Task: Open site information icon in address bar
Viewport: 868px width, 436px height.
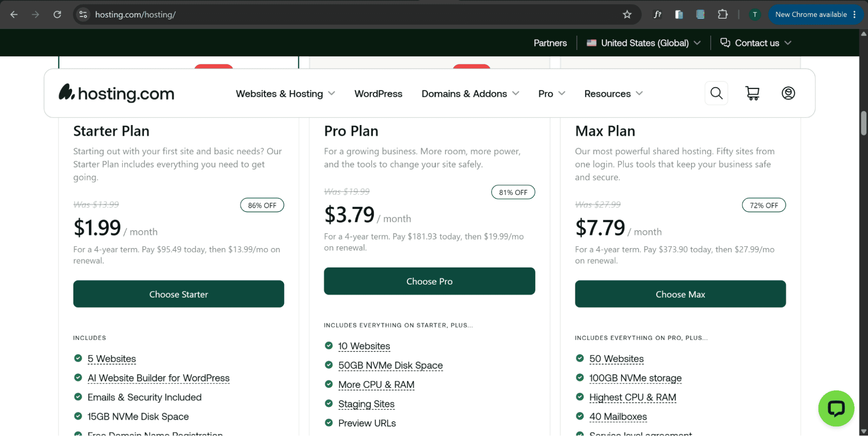Action: tap(83, 14)
